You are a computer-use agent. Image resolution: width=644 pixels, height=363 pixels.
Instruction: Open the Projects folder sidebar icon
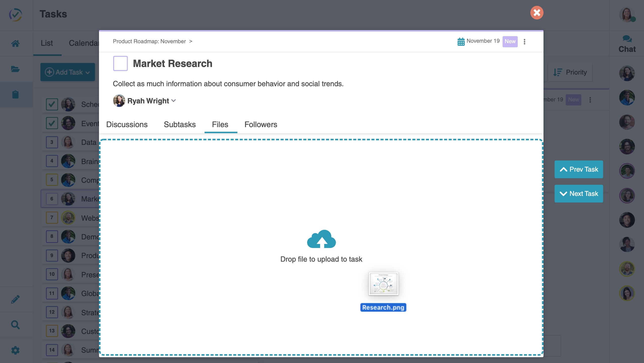(x=15, y=69)
